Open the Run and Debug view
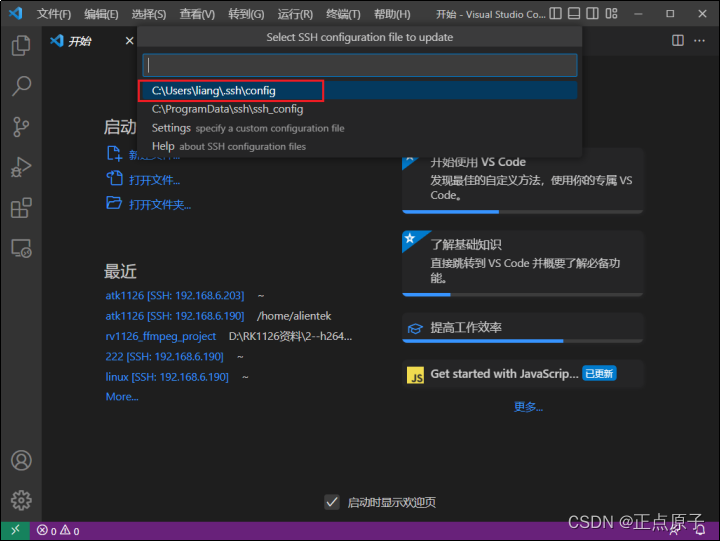The width and height of the screenshot is (721, 541). [21, 167]
